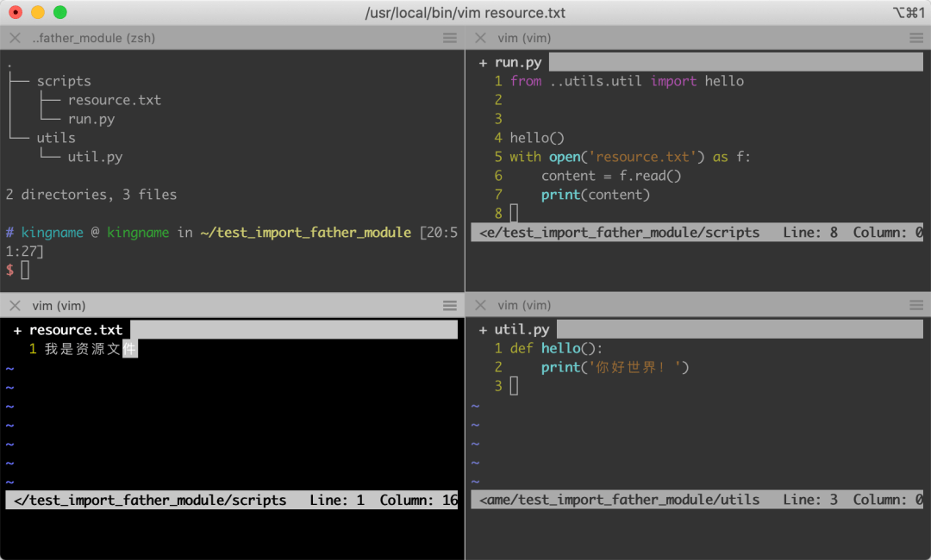Click the resource.txt buffer tab label
The height and width of the screenshot is (560, 931).
[76, 330]
